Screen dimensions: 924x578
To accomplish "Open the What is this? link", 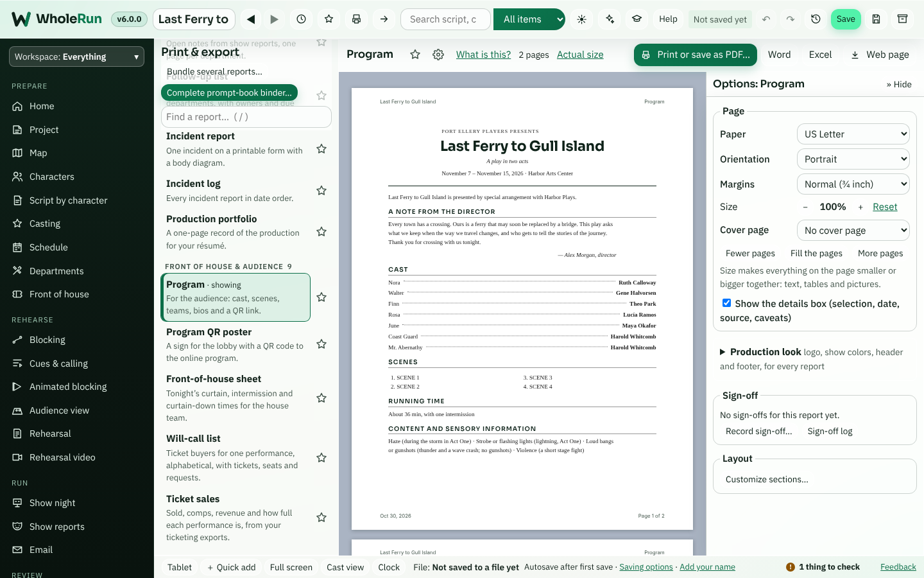I will tap(483, 55).
